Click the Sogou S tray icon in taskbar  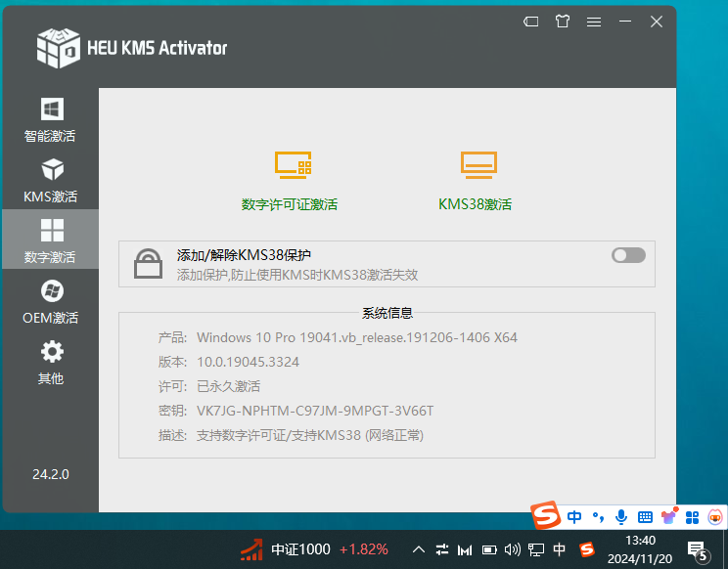pyautogui.click(x=587, y=550)
